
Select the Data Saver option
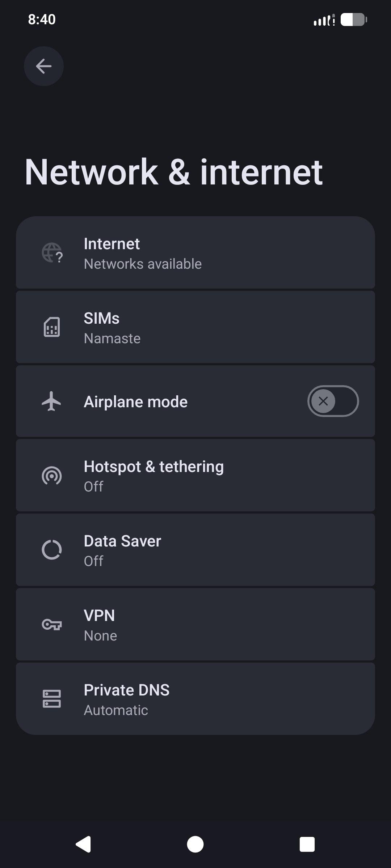tap(195, 550)
